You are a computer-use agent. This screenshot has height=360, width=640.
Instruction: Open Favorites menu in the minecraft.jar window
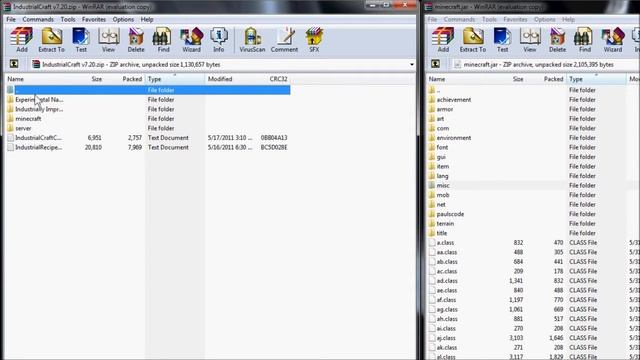[x=515, y=19]
